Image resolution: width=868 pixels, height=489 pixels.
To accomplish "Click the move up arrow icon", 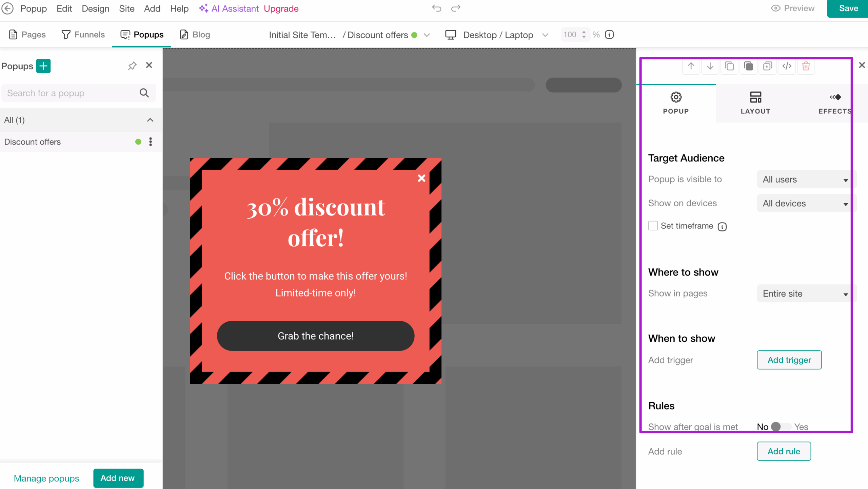I will (x=691, y=66).
